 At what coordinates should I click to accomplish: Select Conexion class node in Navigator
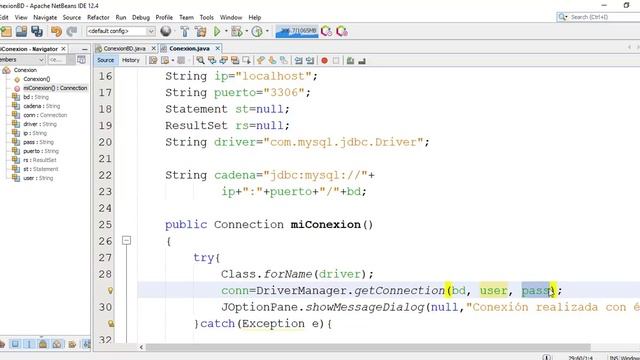coord(25,70)
